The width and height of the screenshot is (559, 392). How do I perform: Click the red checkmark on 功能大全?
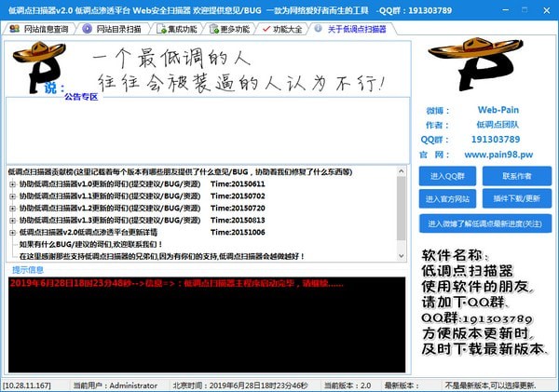pyautogui.click(x=266, y=29)
